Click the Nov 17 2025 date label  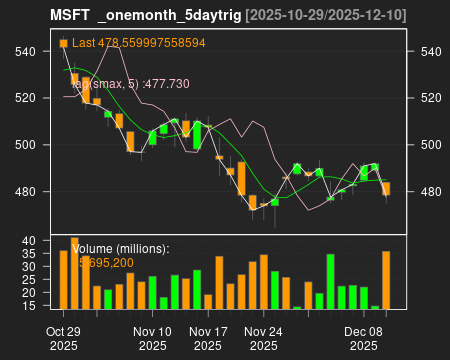[x=208, y=339]
